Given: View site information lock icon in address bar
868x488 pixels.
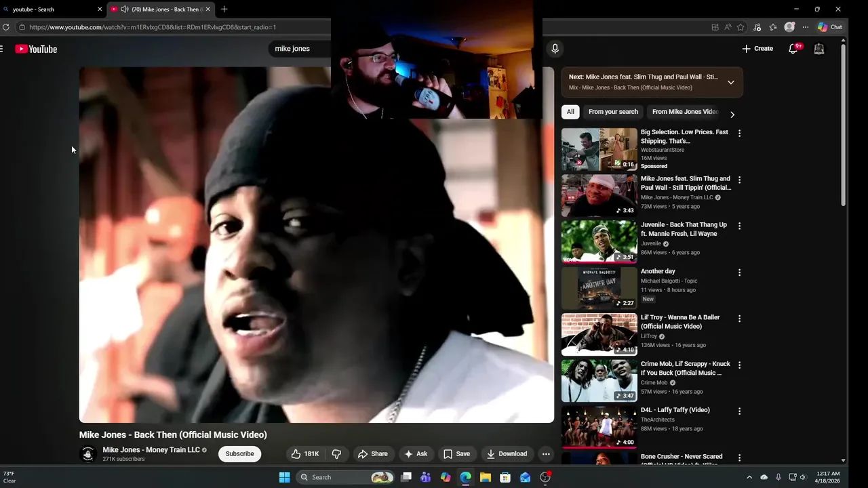Looking at the screenshot, I should (x=22, y=27).
